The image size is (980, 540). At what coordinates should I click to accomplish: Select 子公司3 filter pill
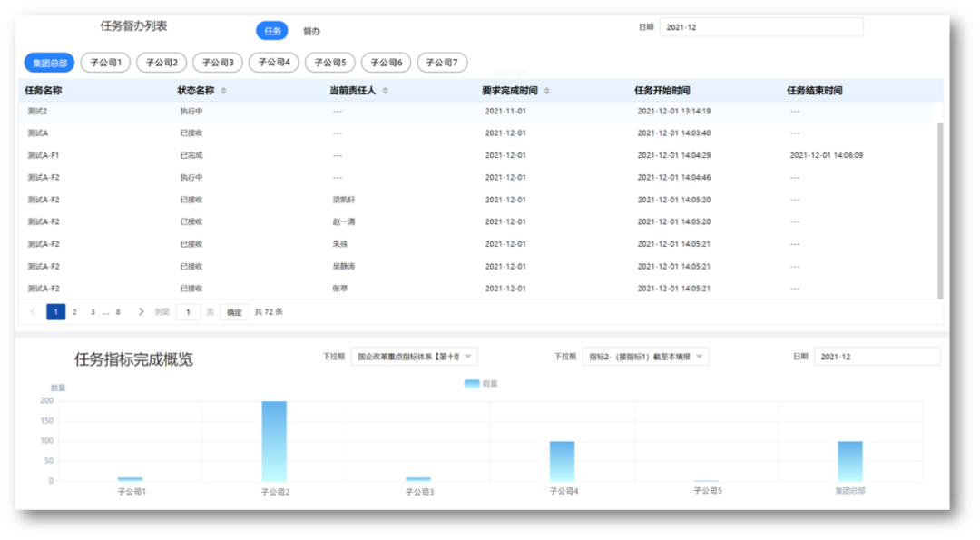tap(218, 63)
